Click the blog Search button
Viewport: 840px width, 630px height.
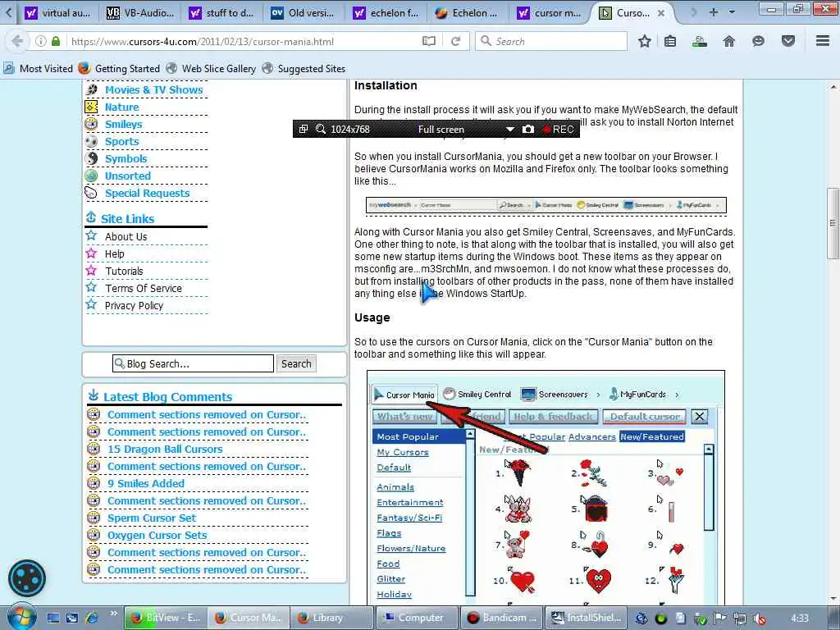pos(296,363)
